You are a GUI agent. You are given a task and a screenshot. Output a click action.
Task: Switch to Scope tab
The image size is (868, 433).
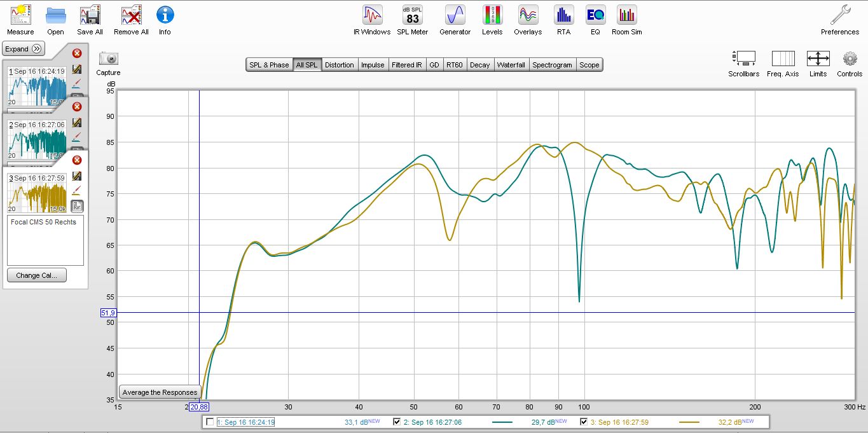pos(589,65)
